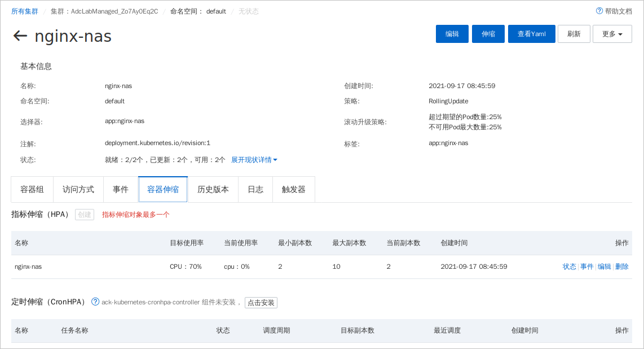The image size is (644, 349).
Task: Click the 目标使用率 column header
Action: coord(187,243)
